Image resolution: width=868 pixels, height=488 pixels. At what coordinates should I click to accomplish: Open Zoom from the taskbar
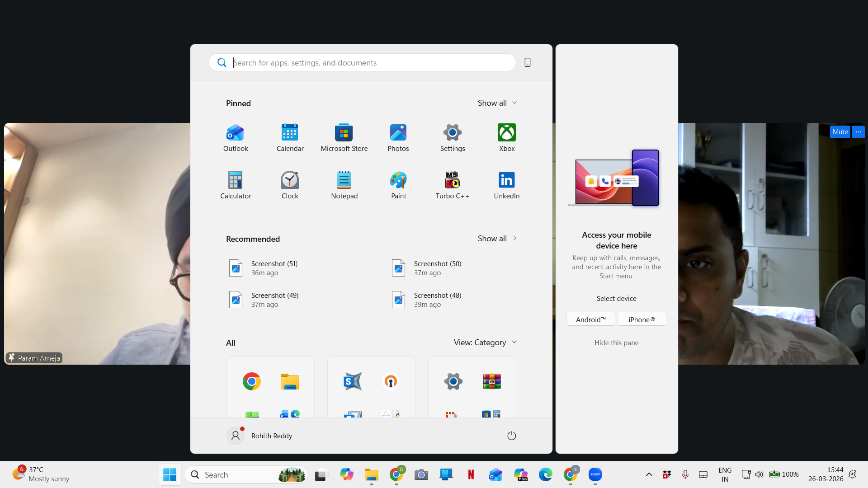[595, 474]
